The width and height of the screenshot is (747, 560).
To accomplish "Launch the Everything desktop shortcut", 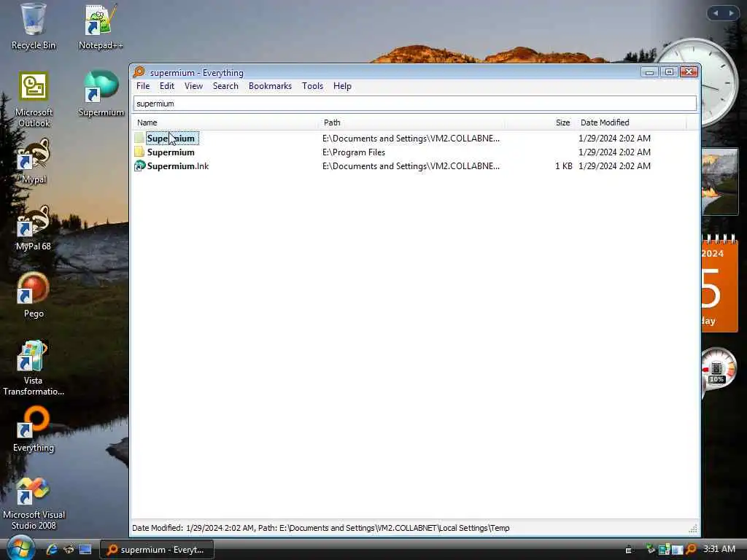I will [34, 429].
